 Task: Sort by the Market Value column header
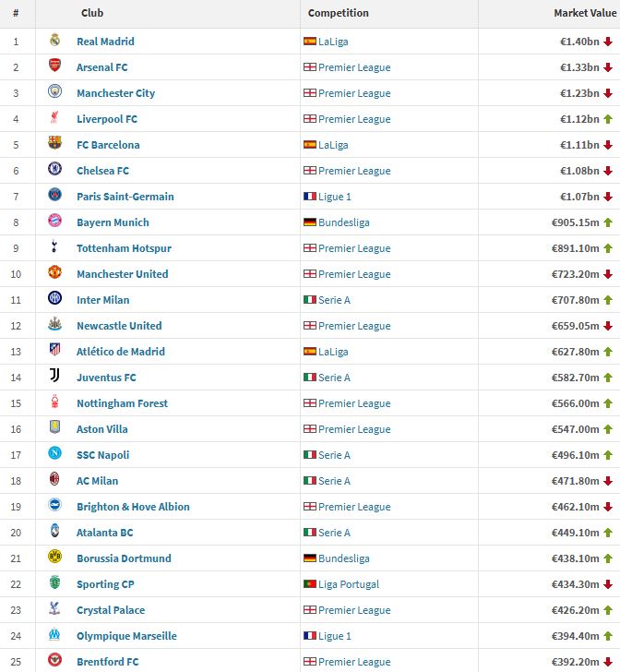click(x=583, y=13)
